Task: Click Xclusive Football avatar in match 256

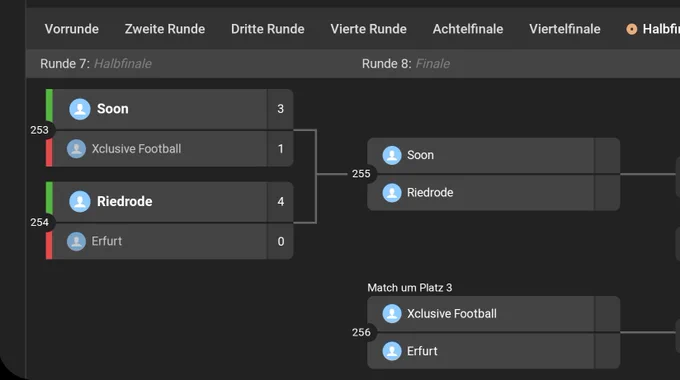Action: pyautogui.click(x=392, y=314)
